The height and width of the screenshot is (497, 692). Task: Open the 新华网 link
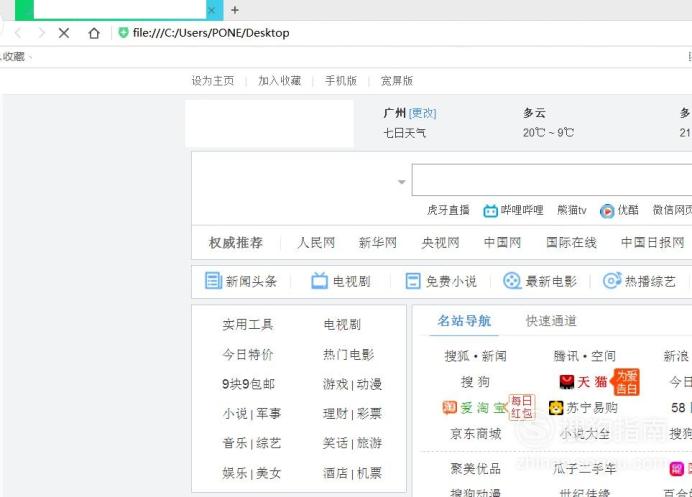pos(378,243)
